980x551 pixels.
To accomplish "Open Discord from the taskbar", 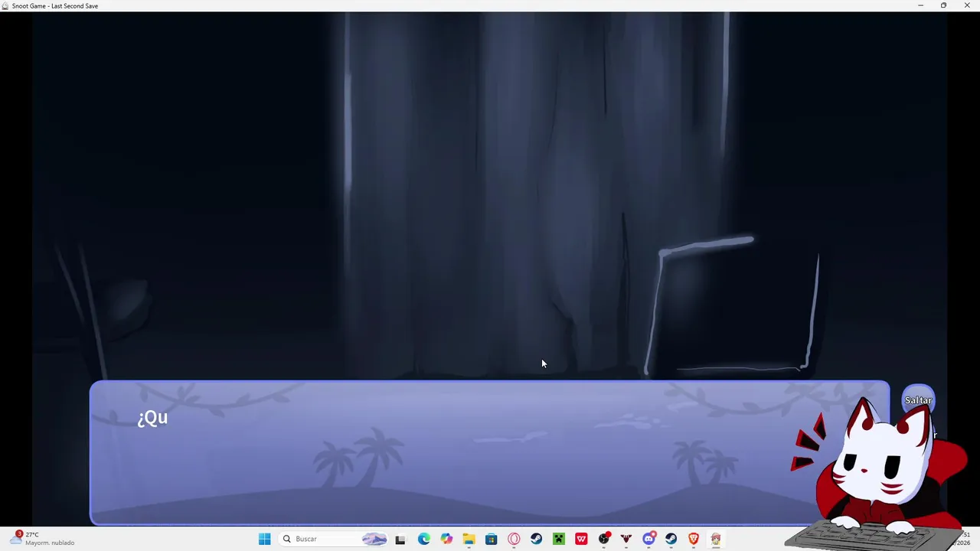I will tap(648, 539).
